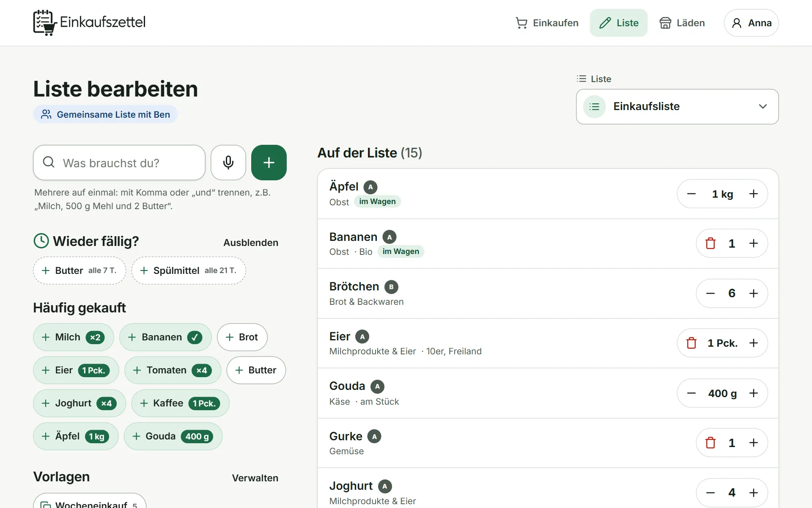Viewport: 812px width, 508px height.
Task: Click the clock icon beside Wieder fällig
Action: click(x=41, y=241)
